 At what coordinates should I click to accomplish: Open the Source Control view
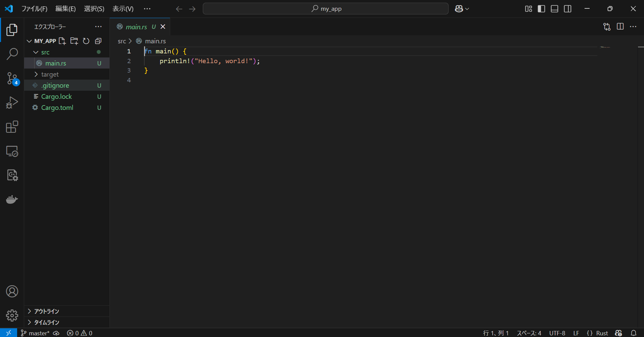pyautogui.click(x=12, y=79)
